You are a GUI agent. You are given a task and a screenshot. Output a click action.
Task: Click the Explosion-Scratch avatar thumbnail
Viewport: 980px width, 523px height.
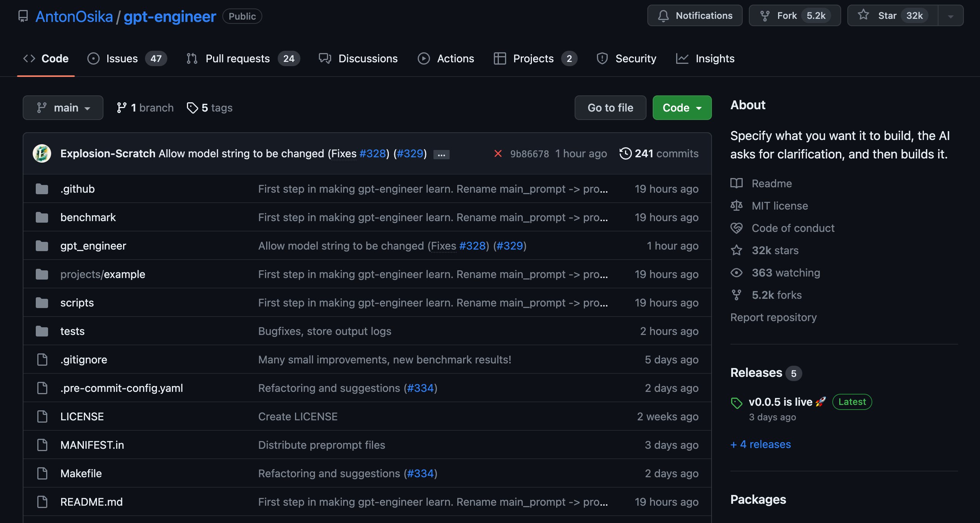(x=42, y=153)
